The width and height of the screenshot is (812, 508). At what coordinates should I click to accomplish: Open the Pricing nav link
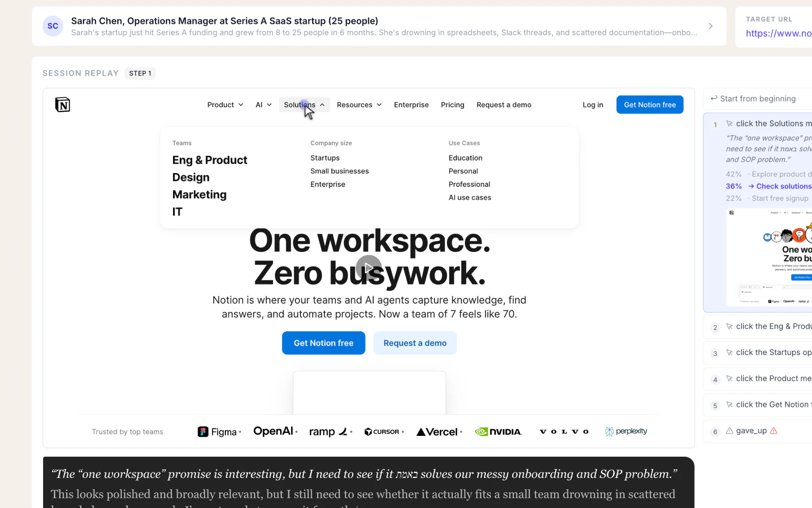pos(453,105)
